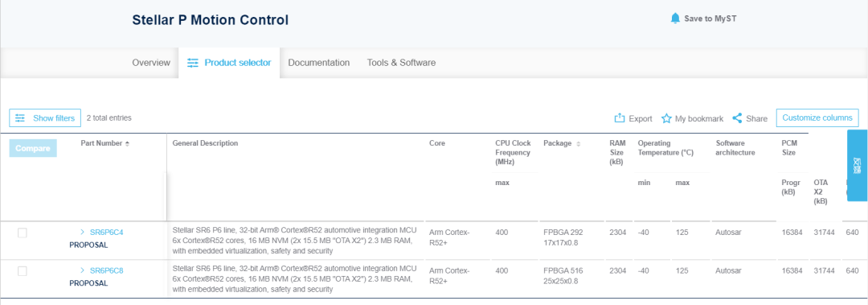Screen dimensions: 868x305
Task: Select the Product selector tab
Action: (229, 63)
